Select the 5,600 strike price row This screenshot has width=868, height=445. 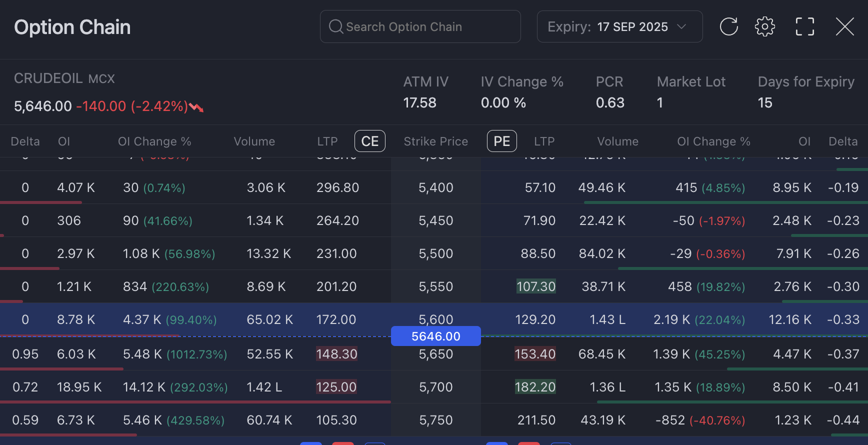[435, 319]
